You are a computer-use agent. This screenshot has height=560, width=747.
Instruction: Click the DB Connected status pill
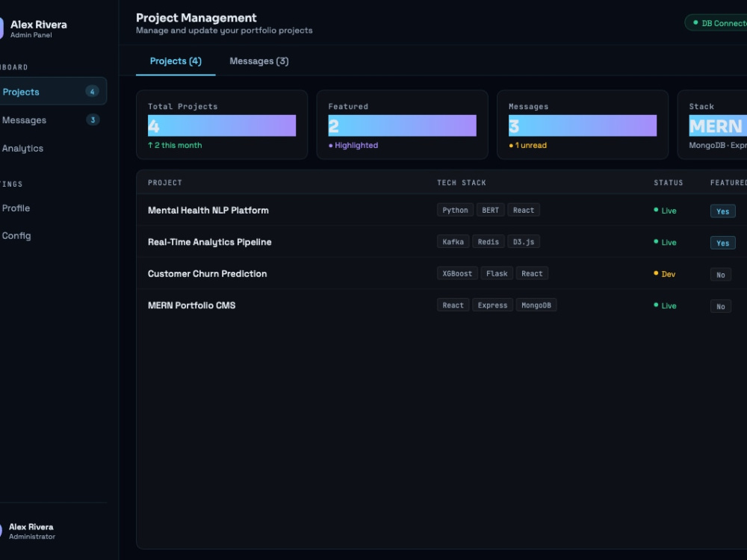[x=716, y=23]
